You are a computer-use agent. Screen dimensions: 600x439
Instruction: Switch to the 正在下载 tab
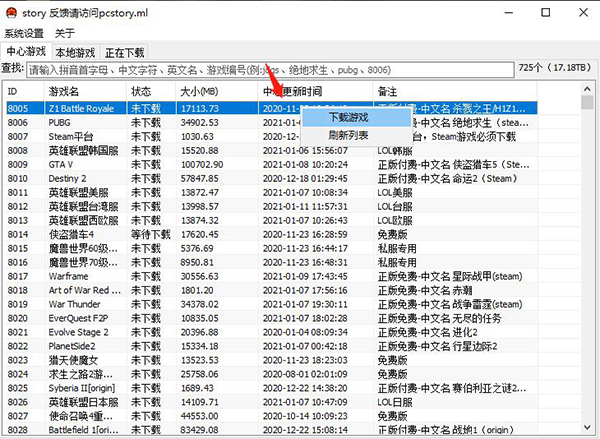point(125,52)
